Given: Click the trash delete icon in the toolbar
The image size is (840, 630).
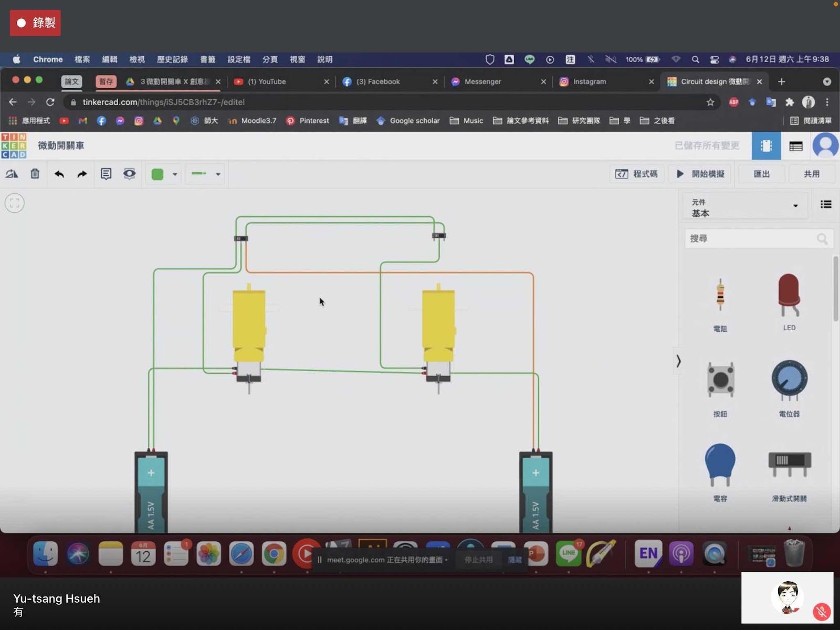Looking at the screenshot, I should point(35,174).
